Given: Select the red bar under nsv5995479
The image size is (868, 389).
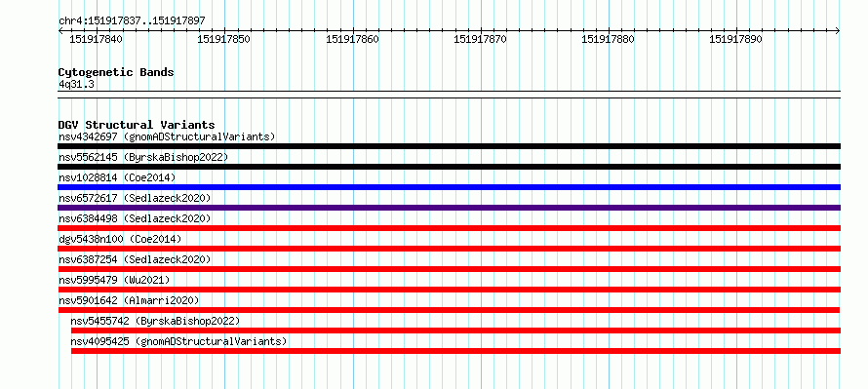Looking at the screenshot, I should (x=449, y=290).
